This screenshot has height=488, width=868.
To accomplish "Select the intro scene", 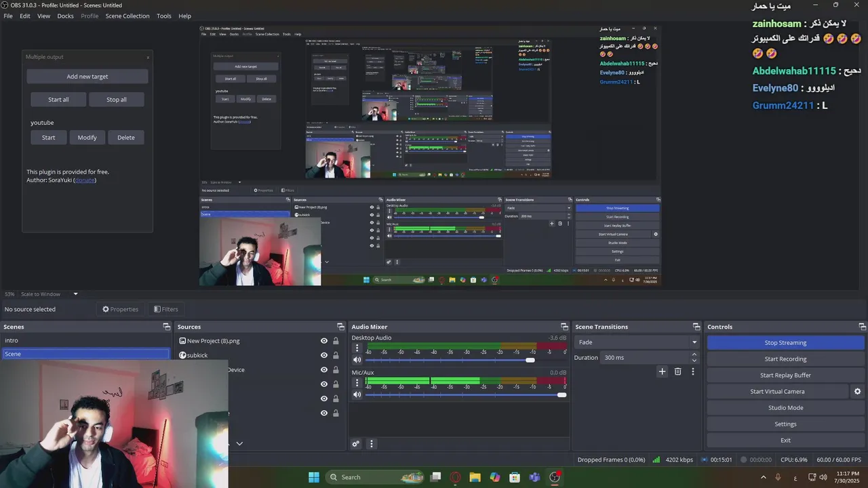I will (85, 341).
